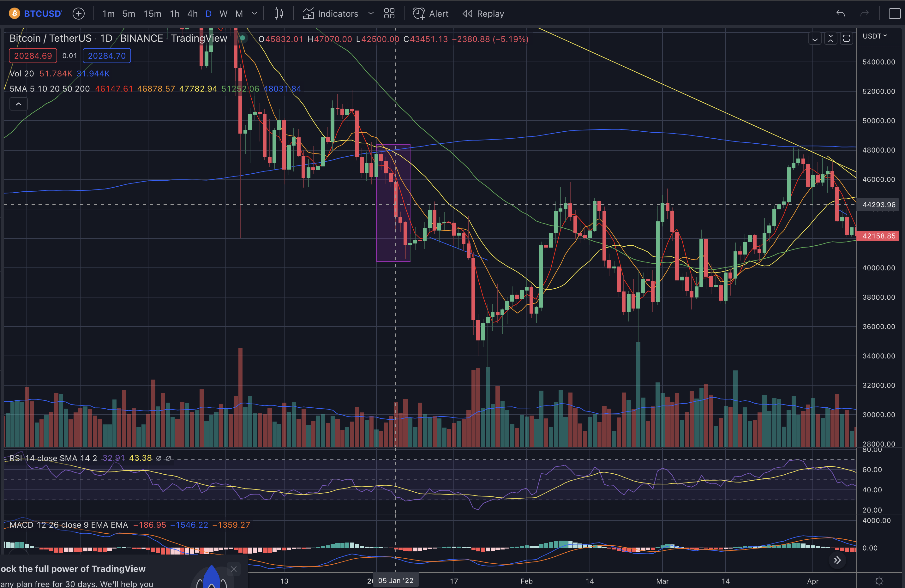Collapse the indicator legend chevron
Viewport: 905px width, 588px height.
(18, 104)
